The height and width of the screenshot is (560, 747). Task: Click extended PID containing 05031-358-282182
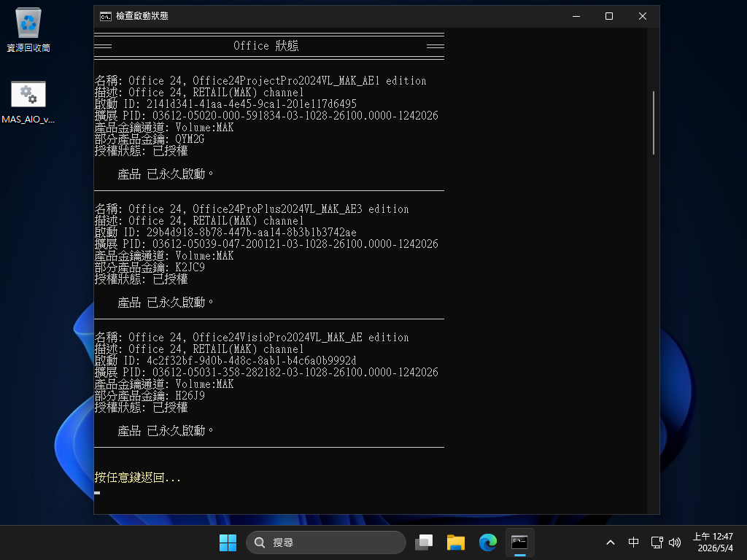click(295, 373)
